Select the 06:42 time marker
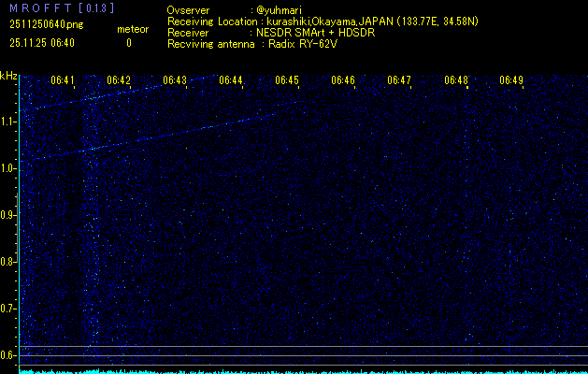588x374 pixels. pyautogui.click(x=119, y=81)
